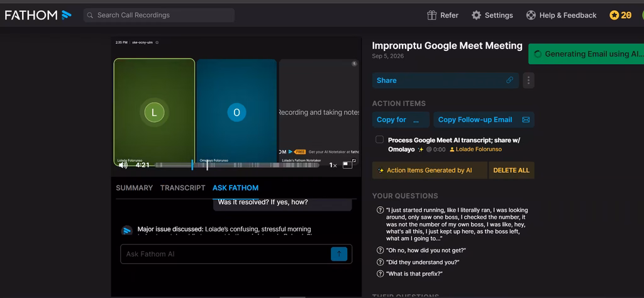Click the Sep 5, 2026 meeting date
The height and width of the screenshot is (298, 644).
pos(387,56)
